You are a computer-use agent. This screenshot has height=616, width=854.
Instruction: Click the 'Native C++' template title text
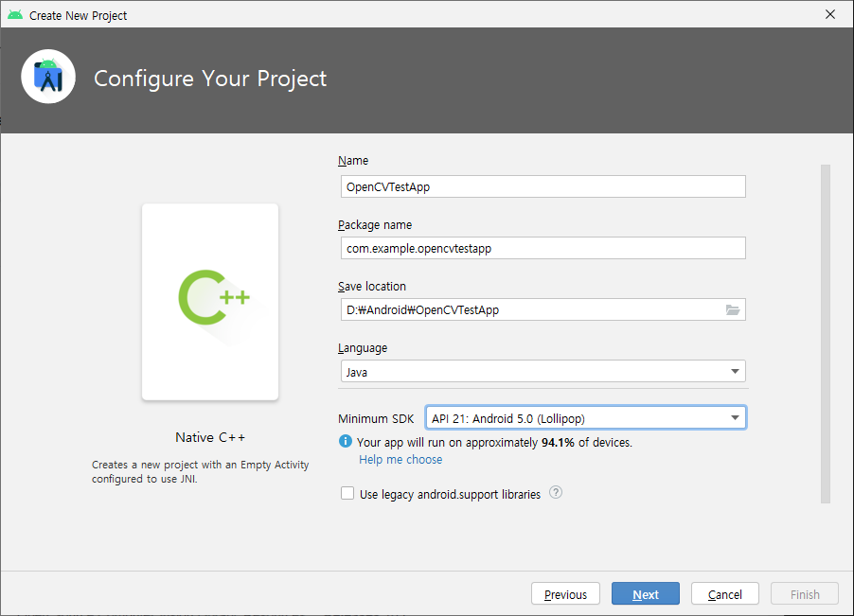[x=210, y=437]
